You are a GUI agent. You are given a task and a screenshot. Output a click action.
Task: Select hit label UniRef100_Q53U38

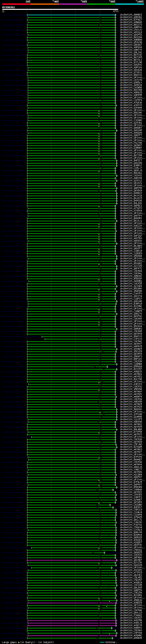tap(131, 42)
